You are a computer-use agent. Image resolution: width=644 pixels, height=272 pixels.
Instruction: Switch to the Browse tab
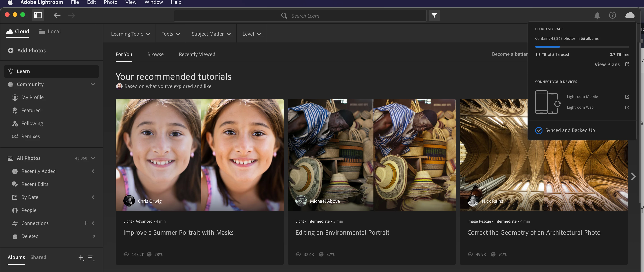click(x=156, y=54)
